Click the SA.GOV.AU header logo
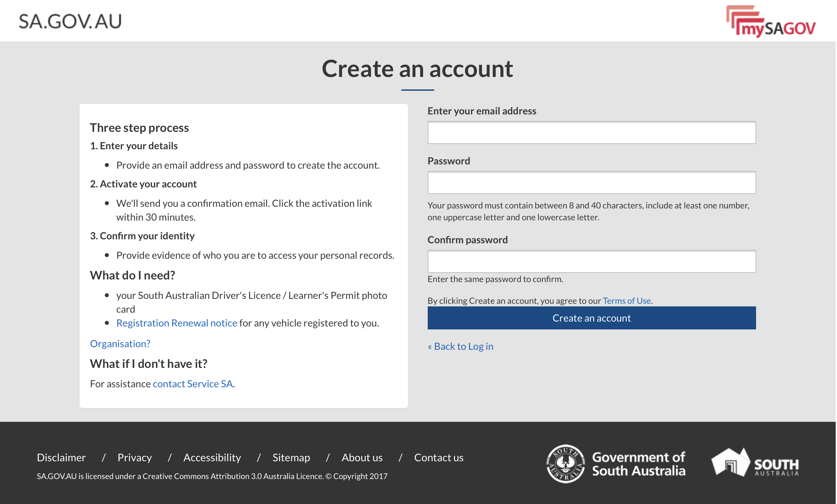 pyautogui.click(x=70, y=21)
